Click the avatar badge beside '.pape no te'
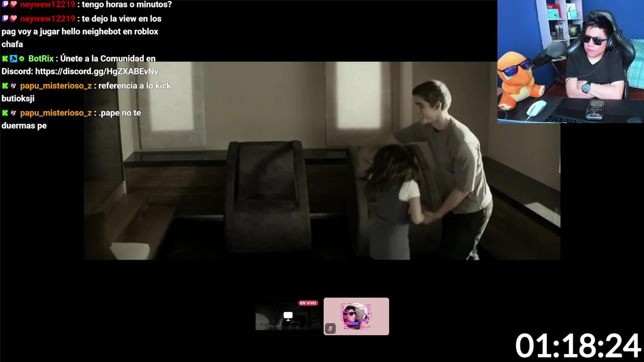This screenshot has width=644, height=362. click(x=14, y=113)
